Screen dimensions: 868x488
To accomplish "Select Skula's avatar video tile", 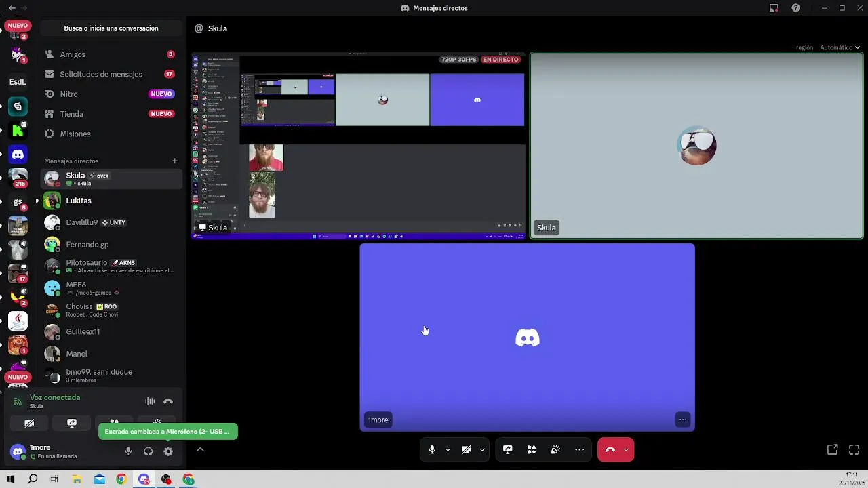I will tap(696, 145).
